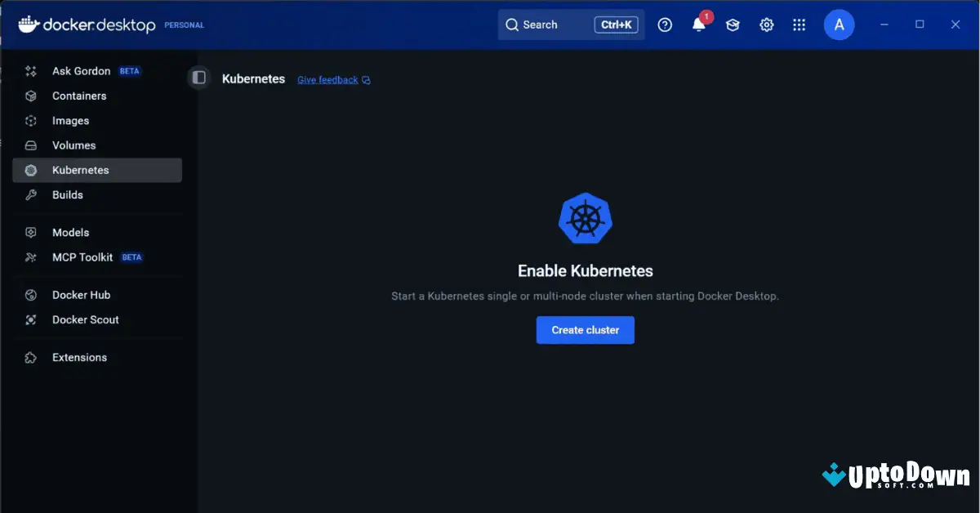
Task: Open the notifications bell
Action: tap(698, 25)
